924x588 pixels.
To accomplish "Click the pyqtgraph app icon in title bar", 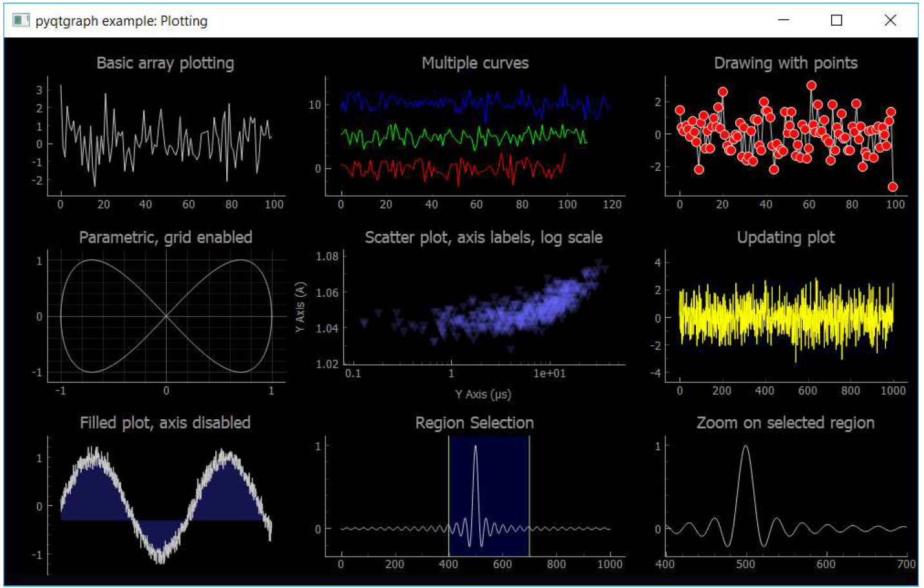I will (21, 21).
